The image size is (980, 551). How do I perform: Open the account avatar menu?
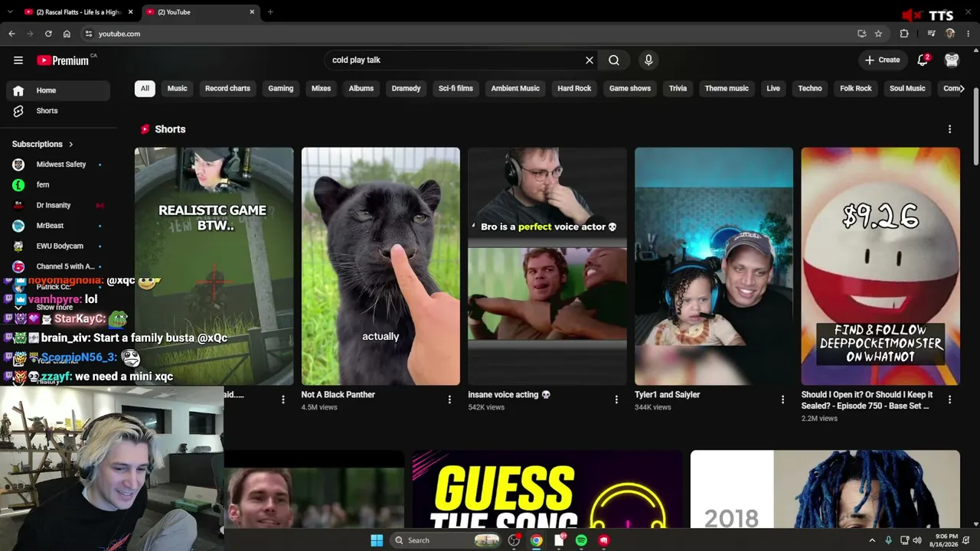[952, 60]
